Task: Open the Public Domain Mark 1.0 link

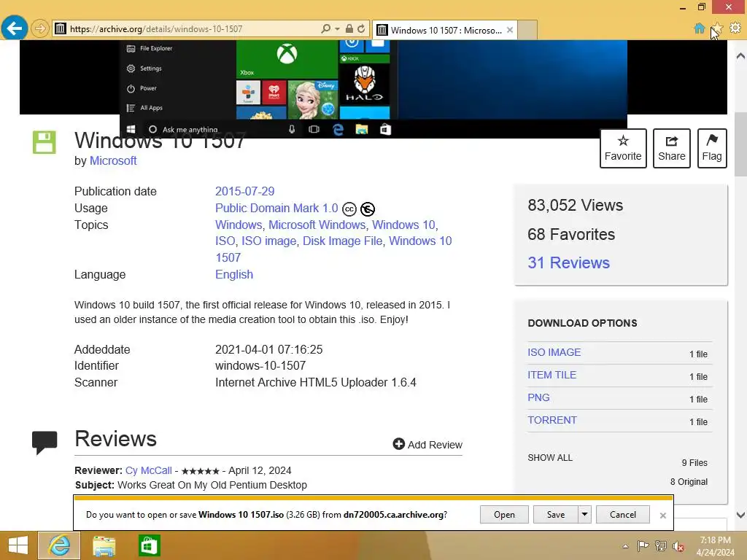Action: (x=276, y=208)
